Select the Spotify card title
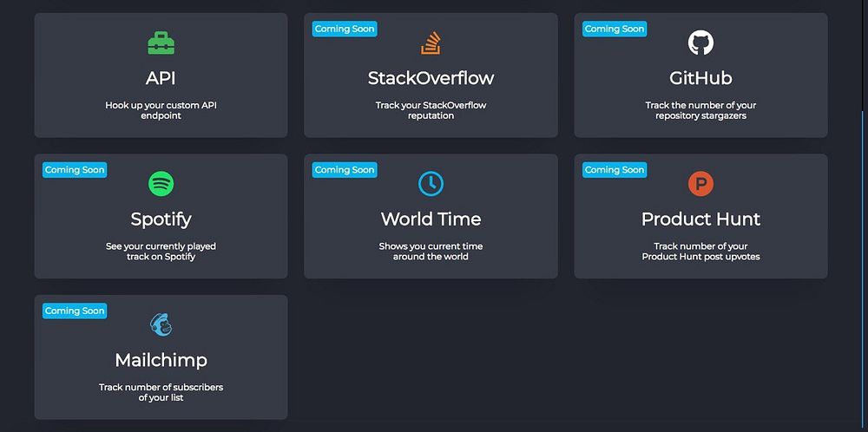The height and width of the screenshot is (432, 868). coord(161,219)
